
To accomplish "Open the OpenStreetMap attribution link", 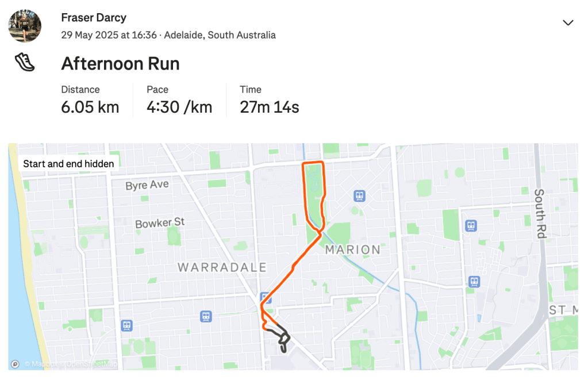I will tap(91, 364).
